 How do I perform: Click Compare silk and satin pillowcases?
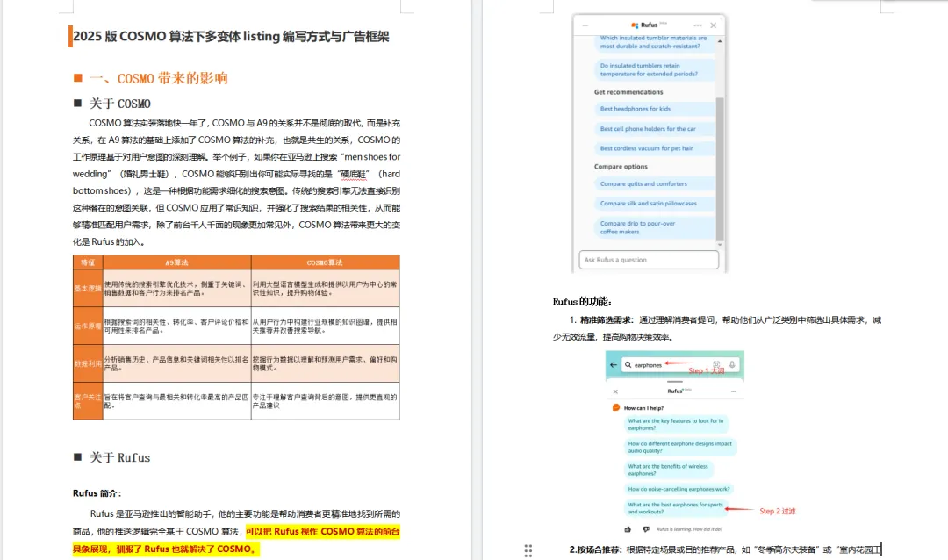pyautogui.click(x=654, y=203)
